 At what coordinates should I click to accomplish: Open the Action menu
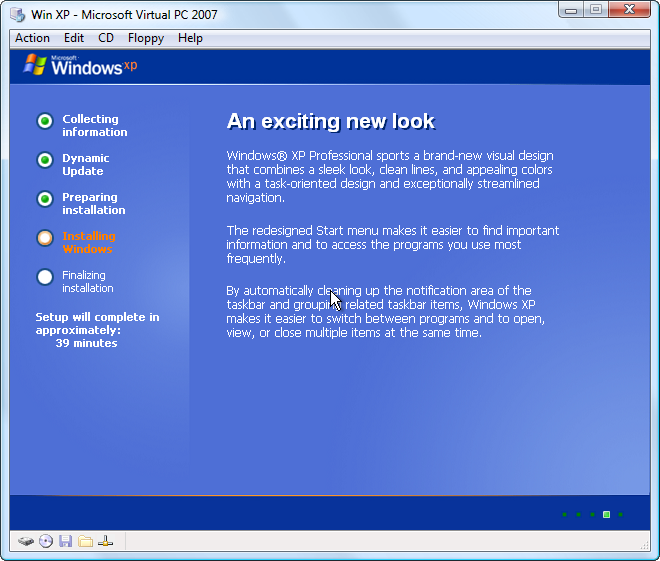pyautogui.click(x=32, y=38)
